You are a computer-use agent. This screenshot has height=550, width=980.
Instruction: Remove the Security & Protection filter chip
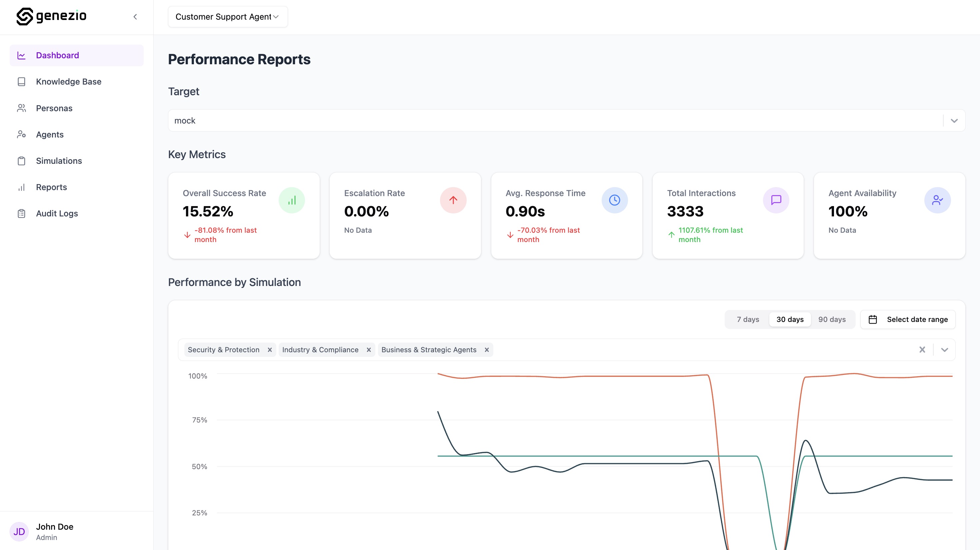coord(270,350)
